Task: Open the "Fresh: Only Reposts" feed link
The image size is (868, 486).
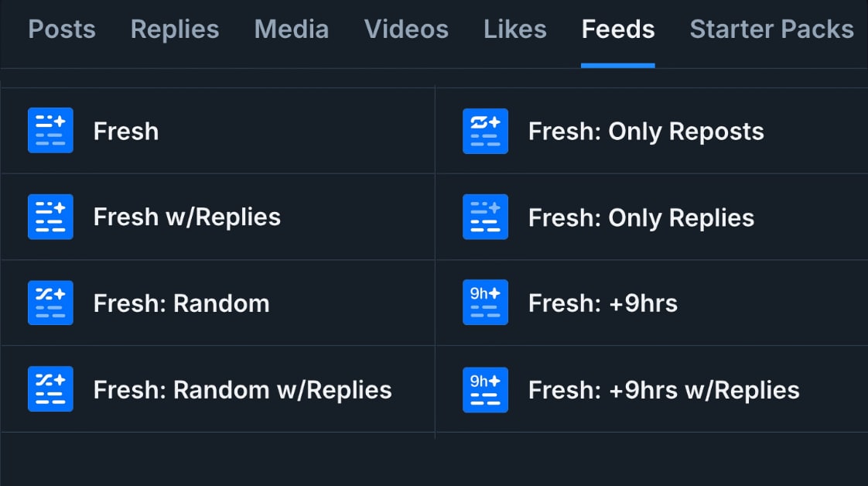Action: click(646, 131)
